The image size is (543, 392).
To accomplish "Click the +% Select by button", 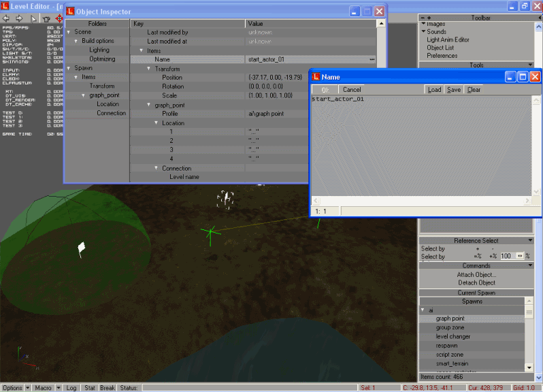I will click(x=493, y=257).
